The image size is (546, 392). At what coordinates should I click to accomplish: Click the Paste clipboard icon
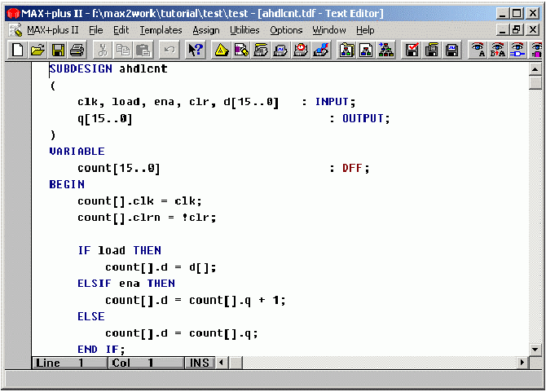143,51
